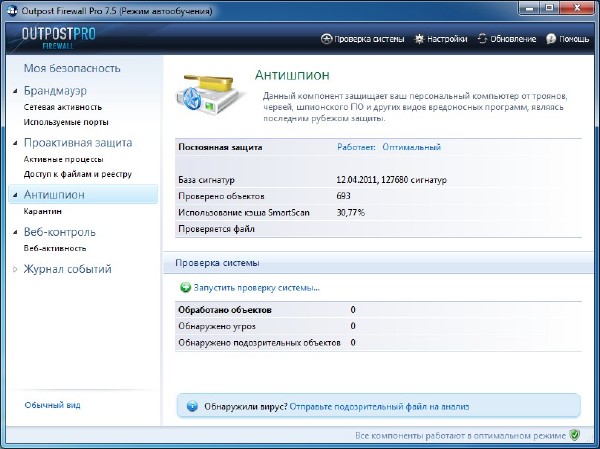Collapse the Брандмауэр section arrow
Viewport: 600px width, 449px height.
point(15,92)
